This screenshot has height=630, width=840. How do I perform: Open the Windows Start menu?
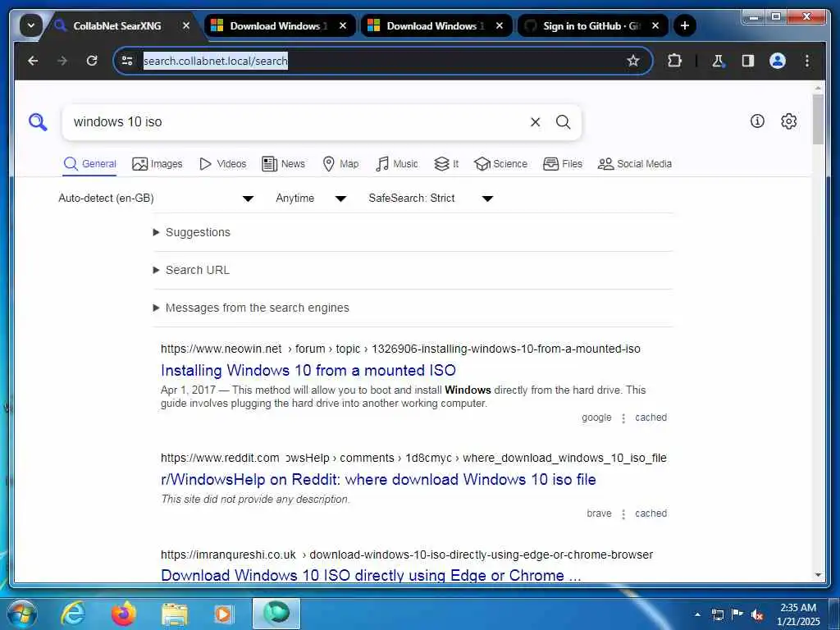(22, 614)
